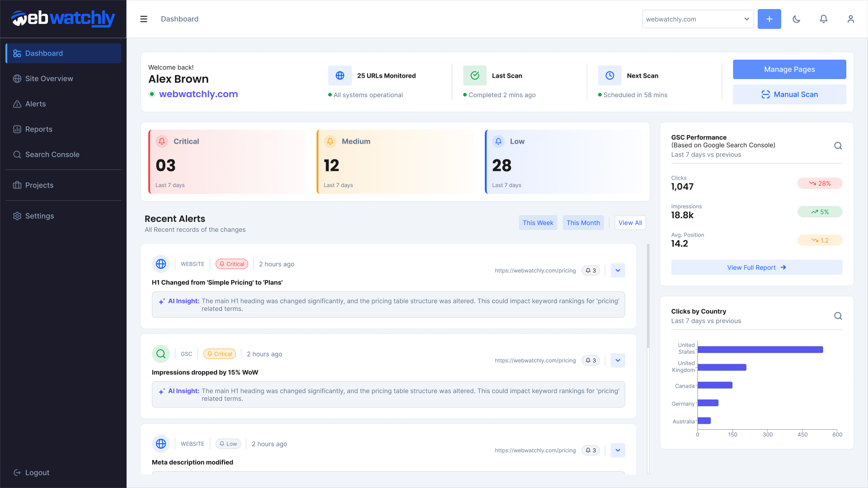Open Site Overview in sidebar

pos(49,79)
